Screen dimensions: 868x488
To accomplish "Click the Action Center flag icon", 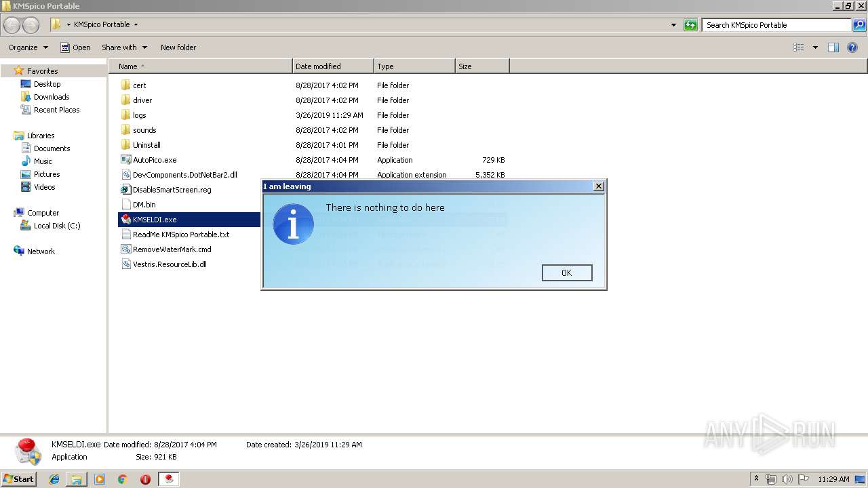I will pyautogui.click(x=803, y=479).
